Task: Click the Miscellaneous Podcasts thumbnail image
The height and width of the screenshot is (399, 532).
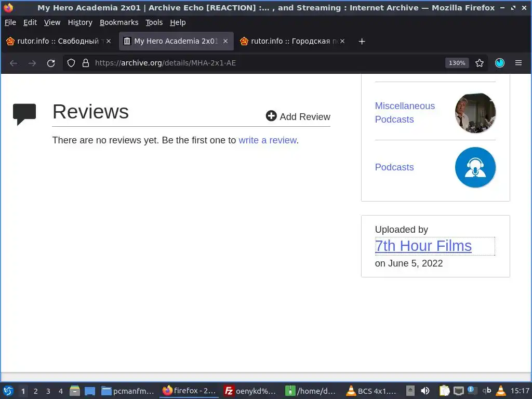Action: 475,113
